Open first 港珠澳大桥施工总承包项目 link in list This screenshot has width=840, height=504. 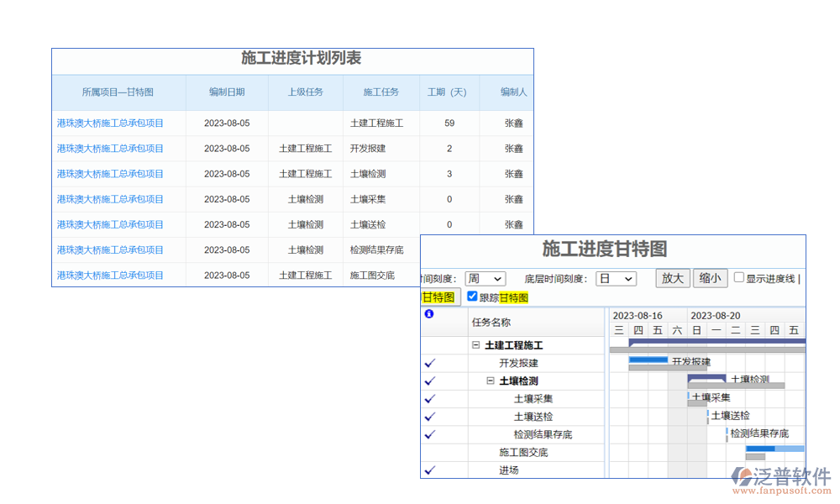pyautogui.click(x=110, y=123)
